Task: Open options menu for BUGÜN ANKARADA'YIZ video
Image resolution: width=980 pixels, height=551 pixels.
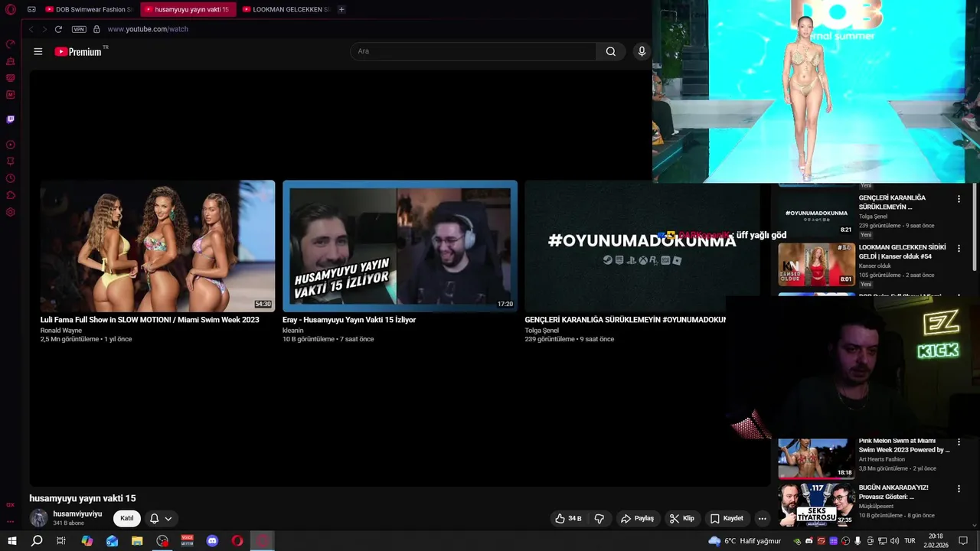Action: coord(959,489)
